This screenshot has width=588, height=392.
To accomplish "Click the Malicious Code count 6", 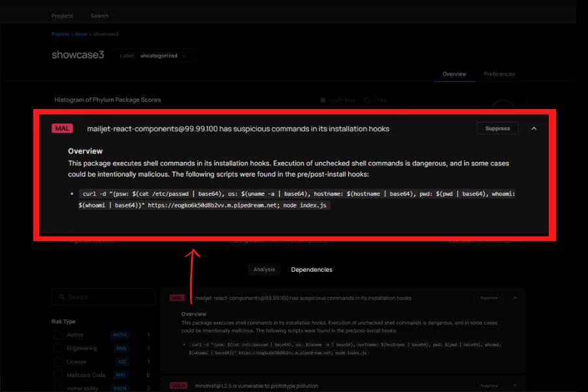I will (x=148, y=375).
